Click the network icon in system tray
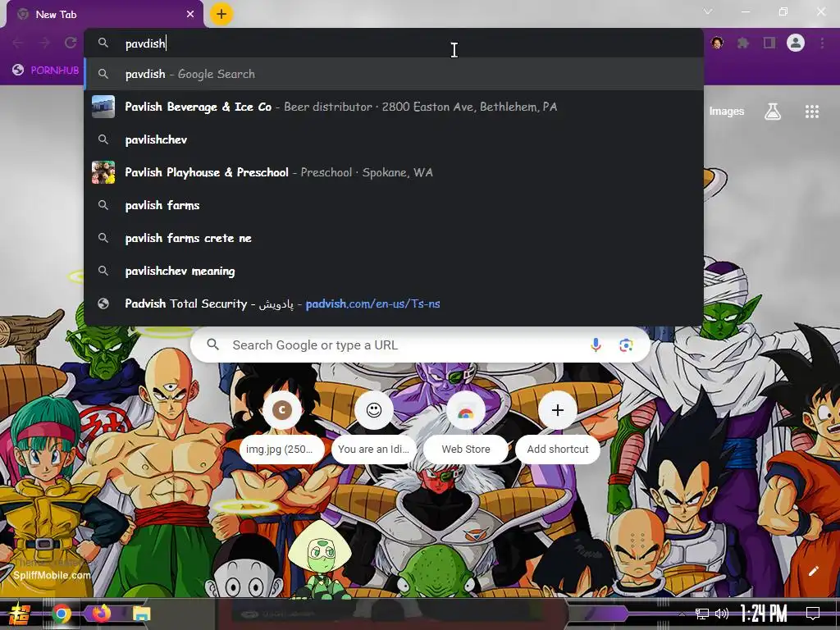The height and width of the screenshot is (630, 840). (x=702, y=614)
